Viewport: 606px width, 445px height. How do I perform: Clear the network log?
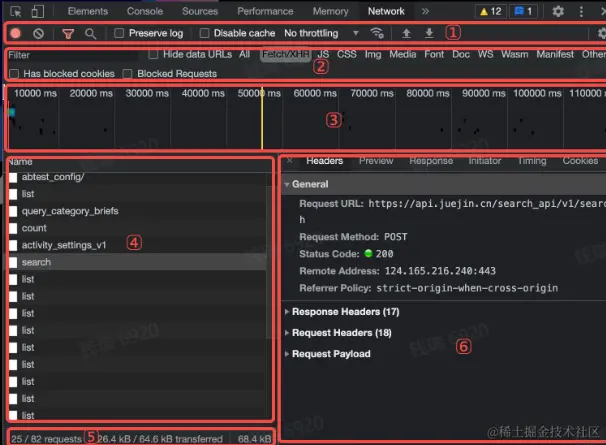click(38, 34)
